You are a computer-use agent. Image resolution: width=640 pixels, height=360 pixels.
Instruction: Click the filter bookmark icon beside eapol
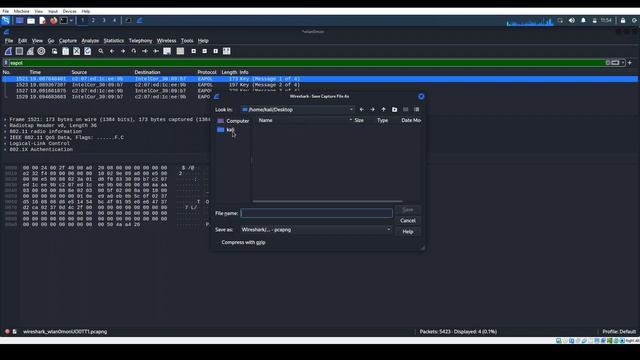[6, 63]
